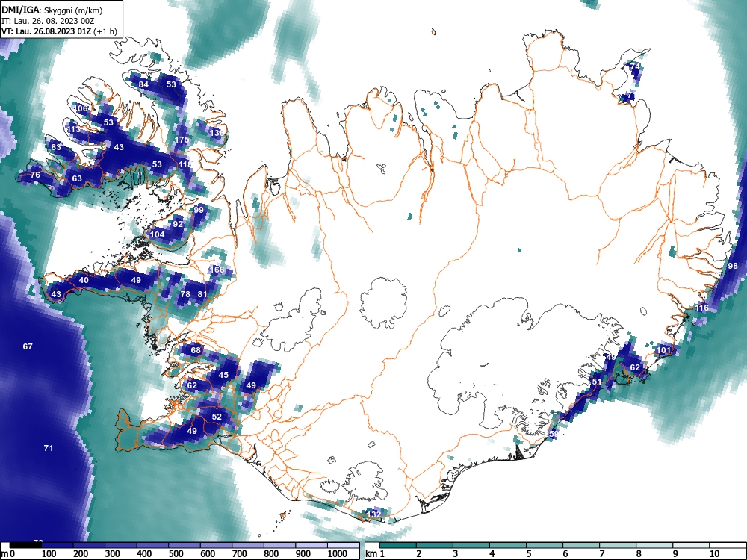This screenshot has height=560, width=747.
Task: Click the visibility value '83' on map
Action: click(56, 146)
